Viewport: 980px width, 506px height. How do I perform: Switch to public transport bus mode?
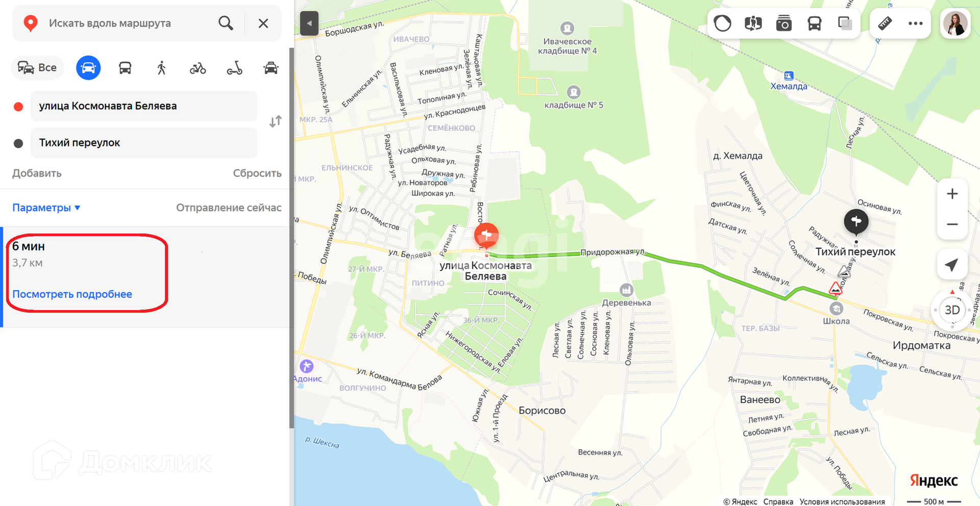point(125,68)
